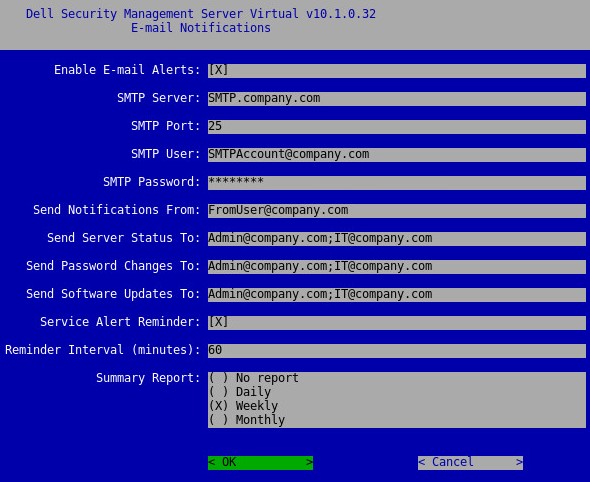Select the Monthly summary report option
Screen dimensions: 590x482
246,420
